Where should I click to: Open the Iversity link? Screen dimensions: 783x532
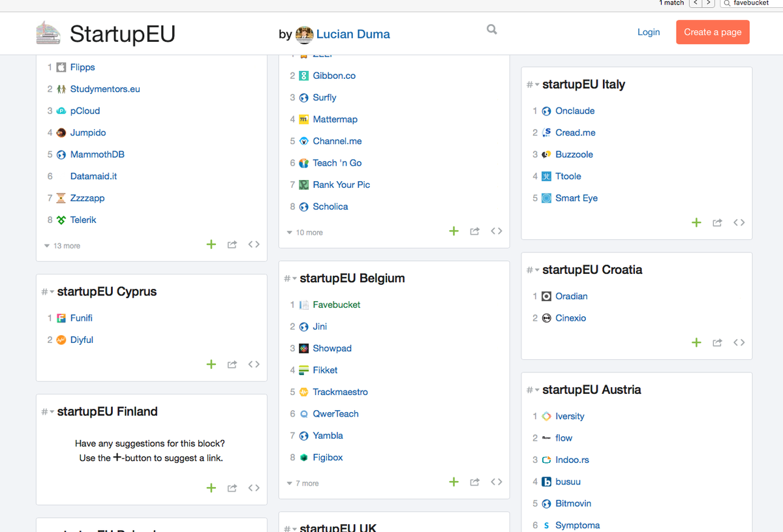(x=570, y=416)
